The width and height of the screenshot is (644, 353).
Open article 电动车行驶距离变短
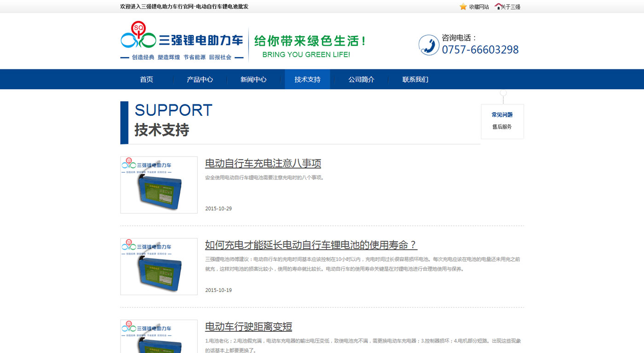click(x=248, y=326)
